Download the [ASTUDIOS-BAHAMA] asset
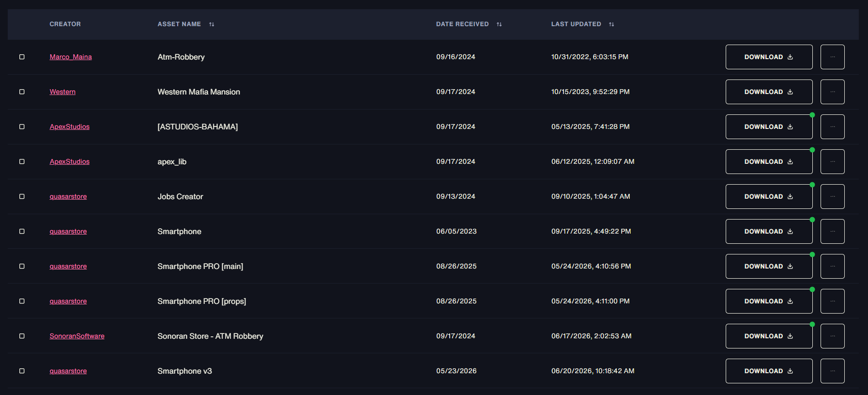 [769, 126]
